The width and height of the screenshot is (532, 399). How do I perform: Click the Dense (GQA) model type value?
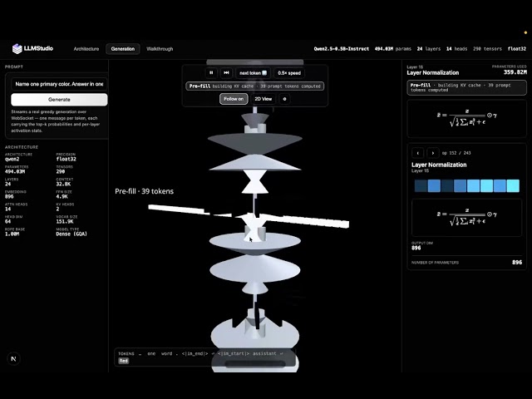click(x=71, y=234)
